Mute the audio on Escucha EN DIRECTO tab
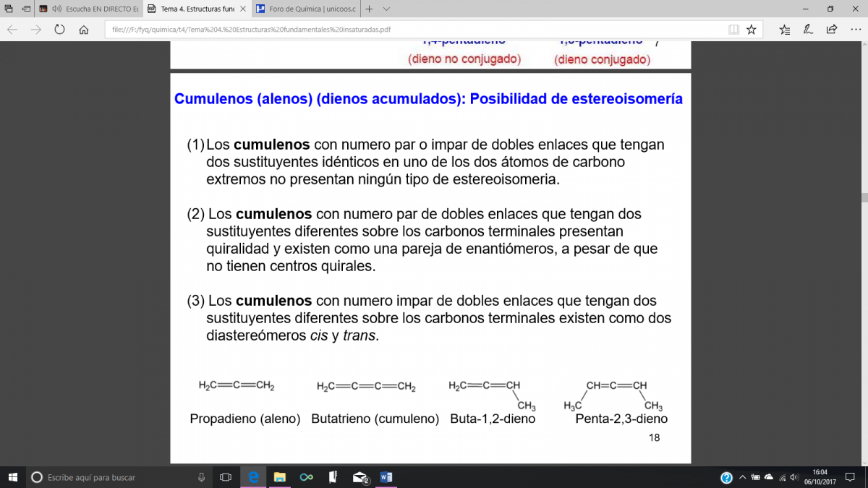 coord(56,9)
